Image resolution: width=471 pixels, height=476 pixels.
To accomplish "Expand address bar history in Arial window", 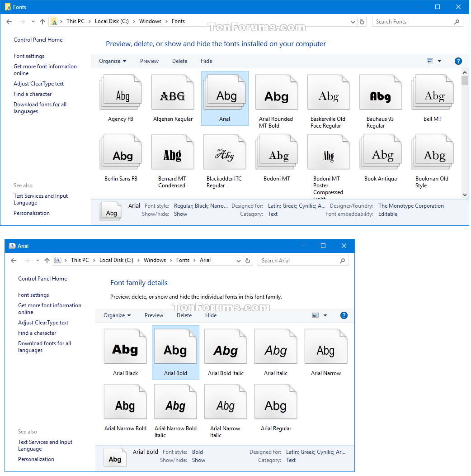I will pyautogui.click(x=238, y=261).
